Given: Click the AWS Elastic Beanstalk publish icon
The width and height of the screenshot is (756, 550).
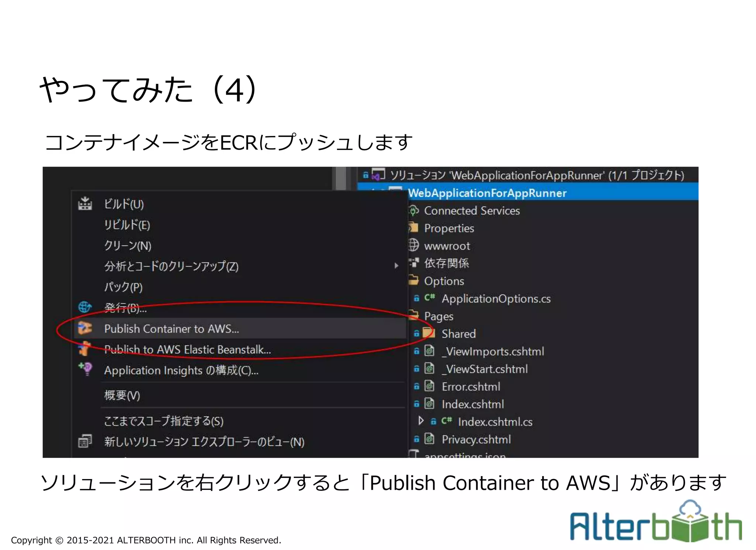Looking at the screenshot, I should [x=85, y=349].
